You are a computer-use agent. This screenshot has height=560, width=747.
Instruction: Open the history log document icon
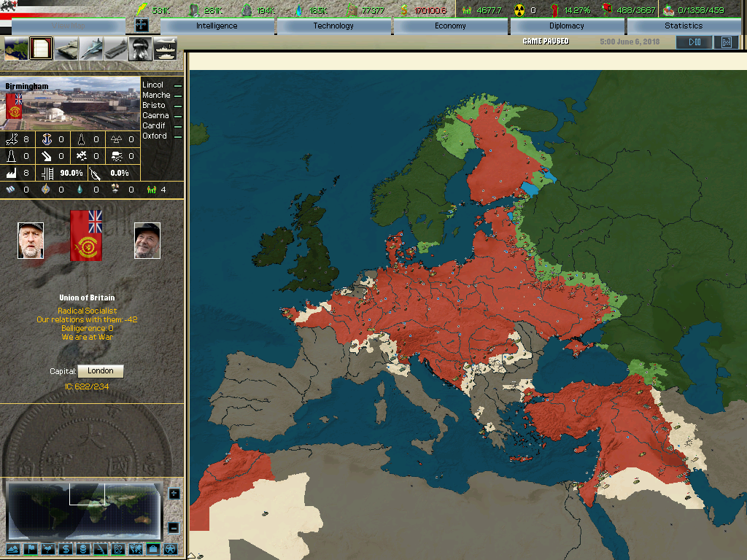click(42, 49)
